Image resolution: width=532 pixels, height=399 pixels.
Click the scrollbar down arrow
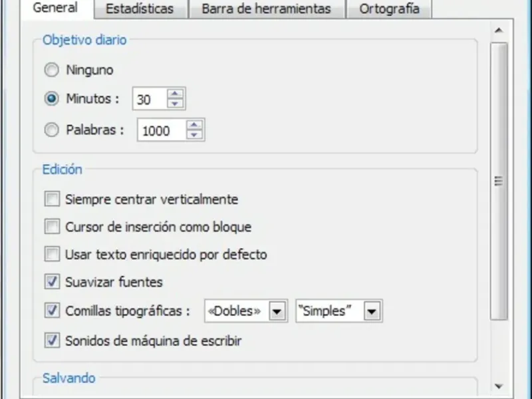point(498,386)
